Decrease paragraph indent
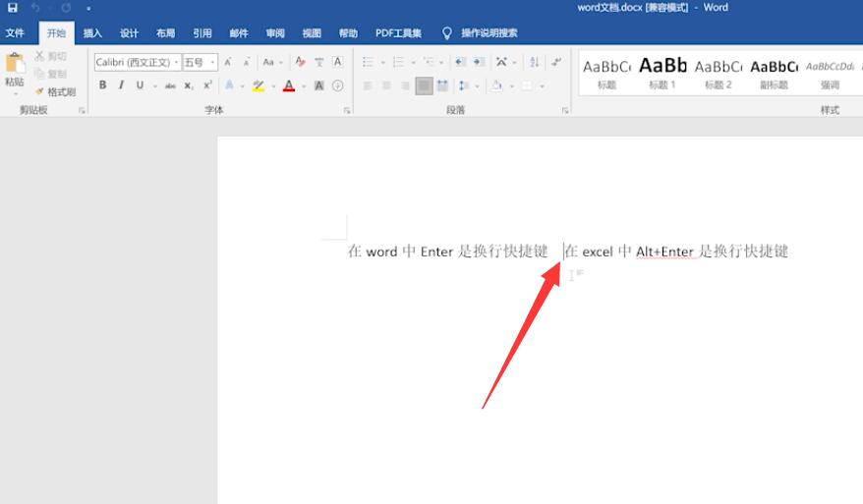 click(460, 62)
